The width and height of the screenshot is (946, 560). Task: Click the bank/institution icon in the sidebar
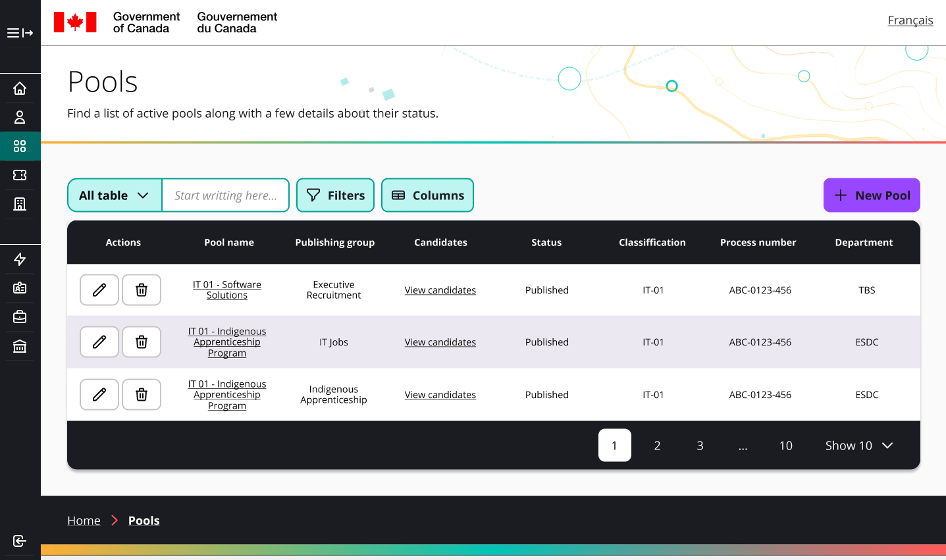coord(20,345)
